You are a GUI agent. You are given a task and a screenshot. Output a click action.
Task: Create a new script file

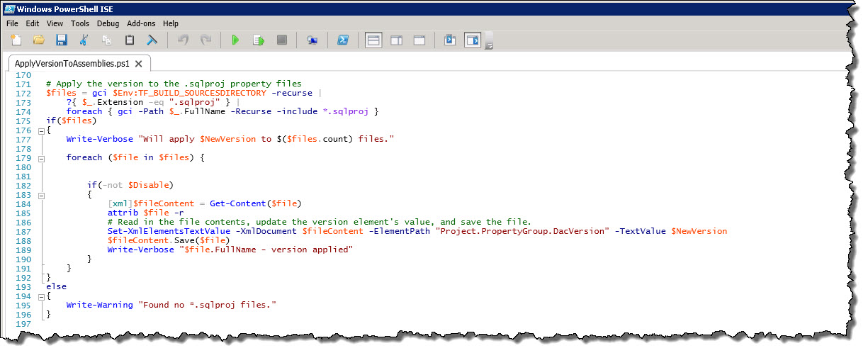16,40
